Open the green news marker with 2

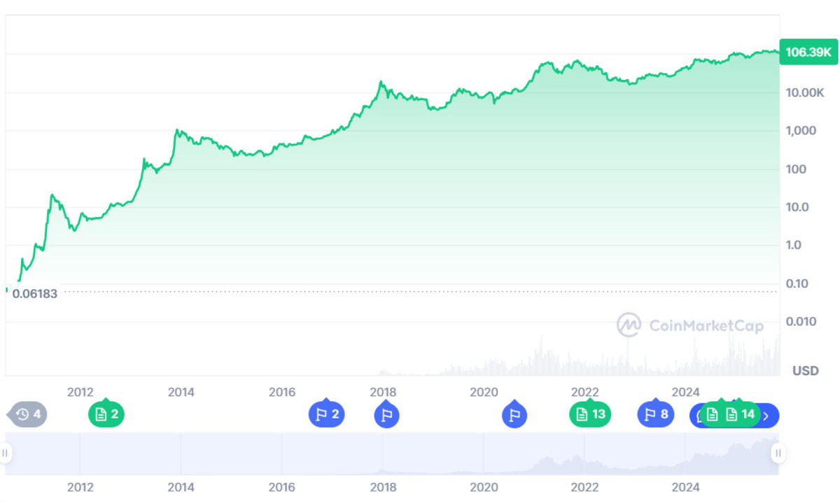(106, 414)
